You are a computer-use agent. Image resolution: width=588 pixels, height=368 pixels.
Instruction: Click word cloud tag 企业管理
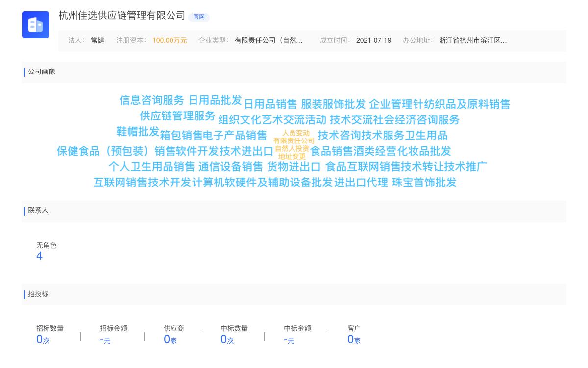click(391, 104)
